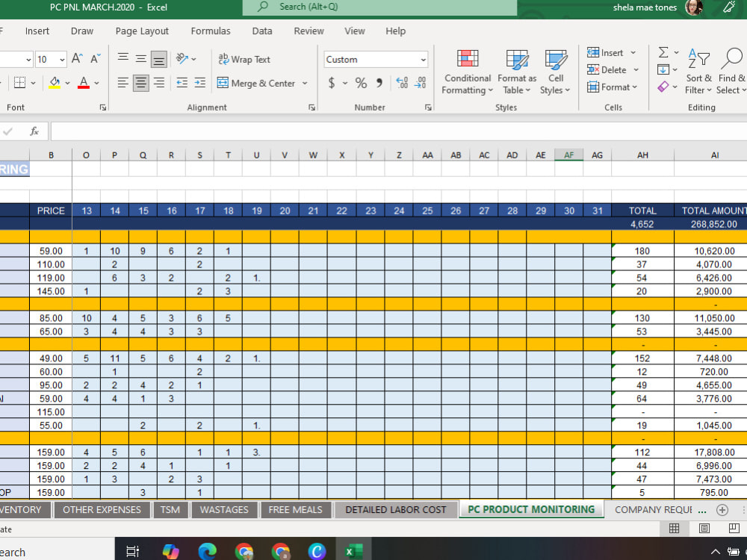This screenshot has width=747, height=560.
Task: Open Cell Styles gallery
Action: coord(556,72)
